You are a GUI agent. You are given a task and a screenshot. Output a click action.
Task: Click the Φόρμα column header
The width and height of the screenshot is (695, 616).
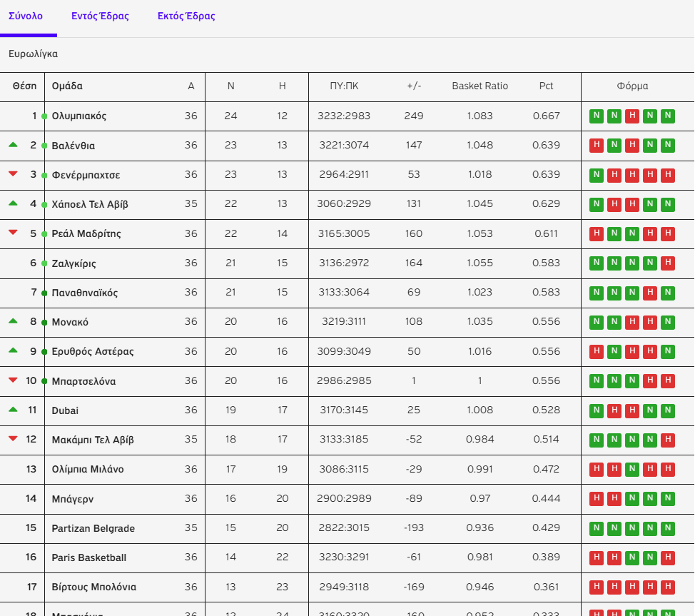click(x=632, y=86)
